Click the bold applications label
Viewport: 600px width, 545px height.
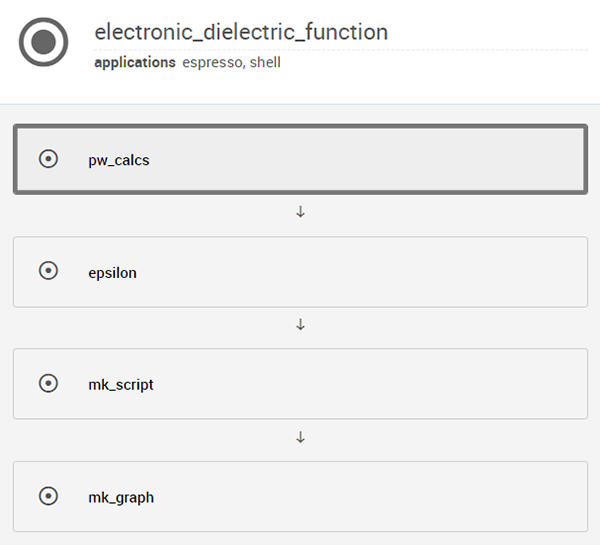point(135,62)
